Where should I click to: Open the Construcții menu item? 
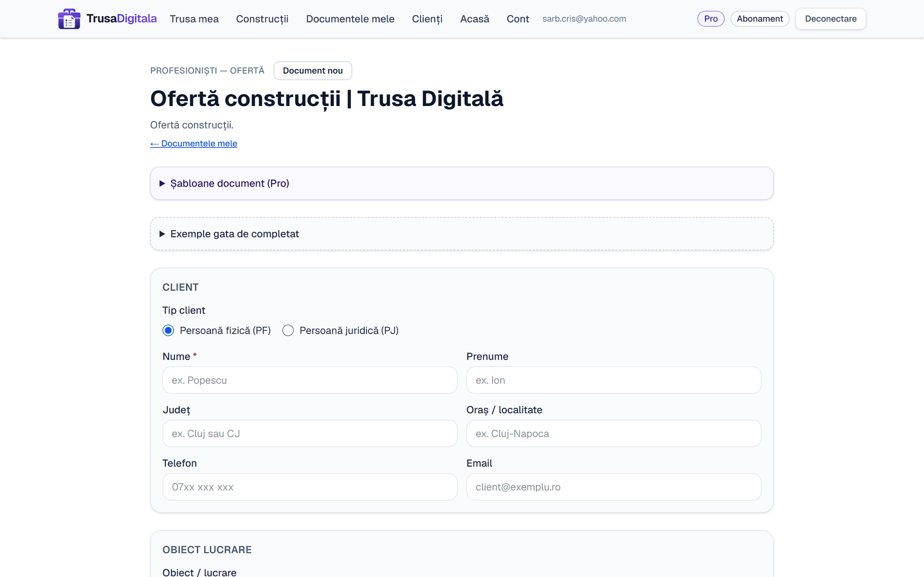pyautogui.click(x=262, y=19)
